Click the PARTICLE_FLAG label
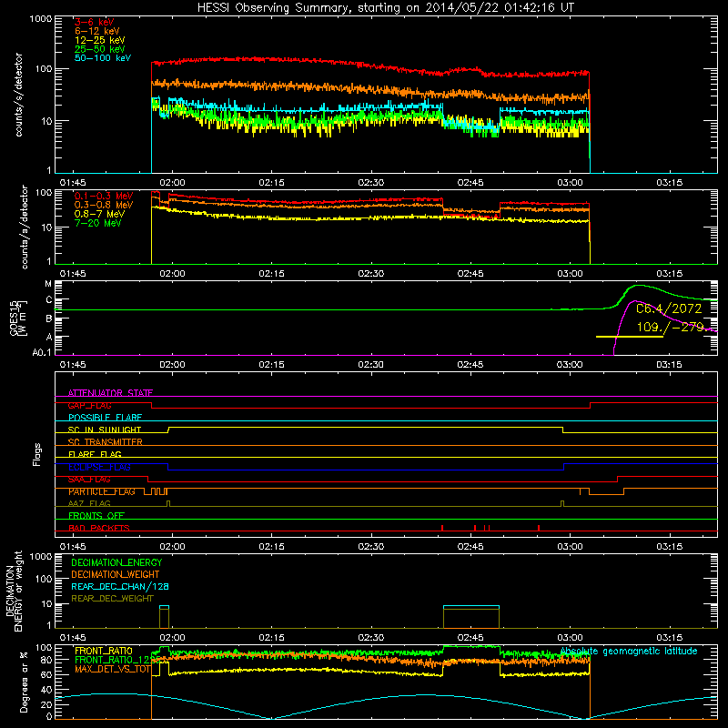The width and height of the screenshot is (728, 728). click(102, 491)
